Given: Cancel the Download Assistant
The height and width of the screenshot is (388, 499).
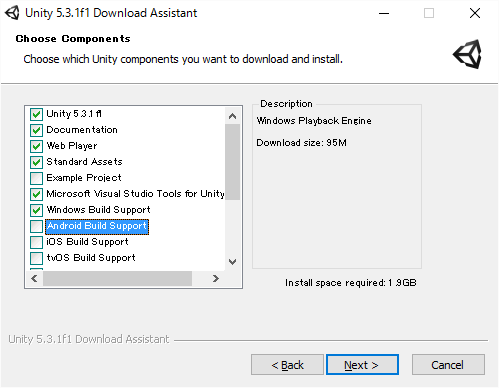Looking at the screenshot, I should coord(448,365).
